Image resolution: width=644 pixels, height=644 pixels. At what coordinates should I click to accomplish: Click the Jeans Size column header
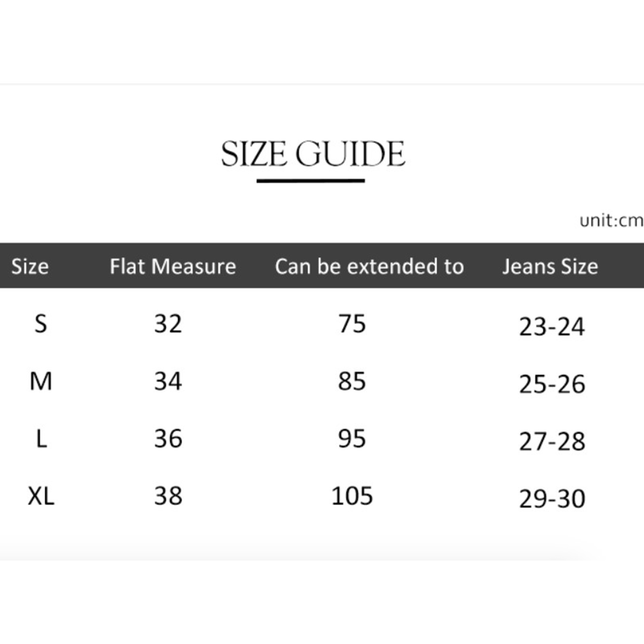(x=550, y=266)
